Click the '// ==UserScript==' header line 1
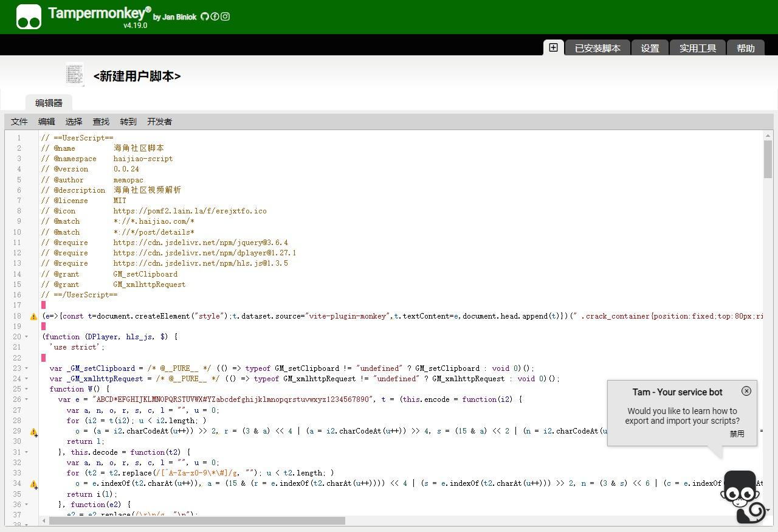 [77, 138]
